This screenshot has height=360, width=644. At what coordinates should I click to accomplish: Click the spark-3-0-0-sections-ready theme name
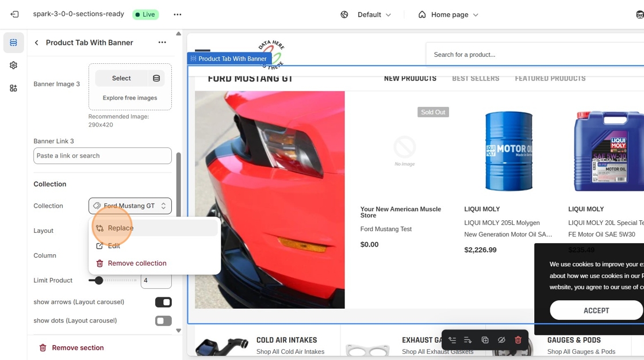78,14
